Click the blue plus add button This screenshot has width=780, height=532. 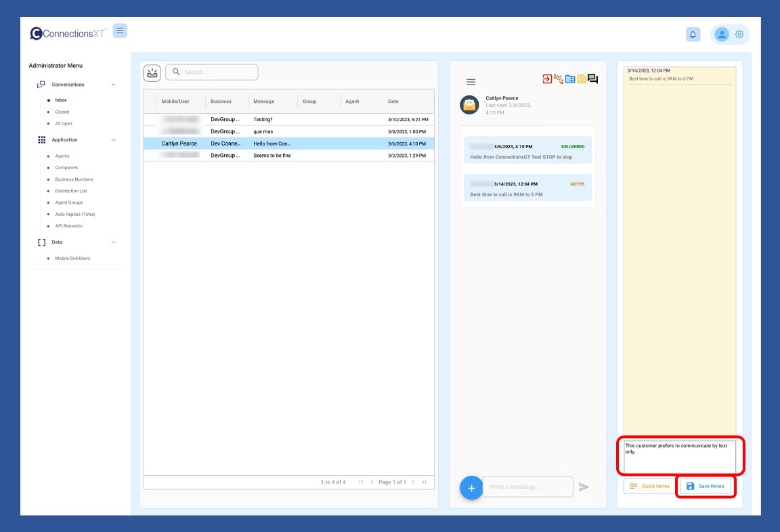pos(471,487)
